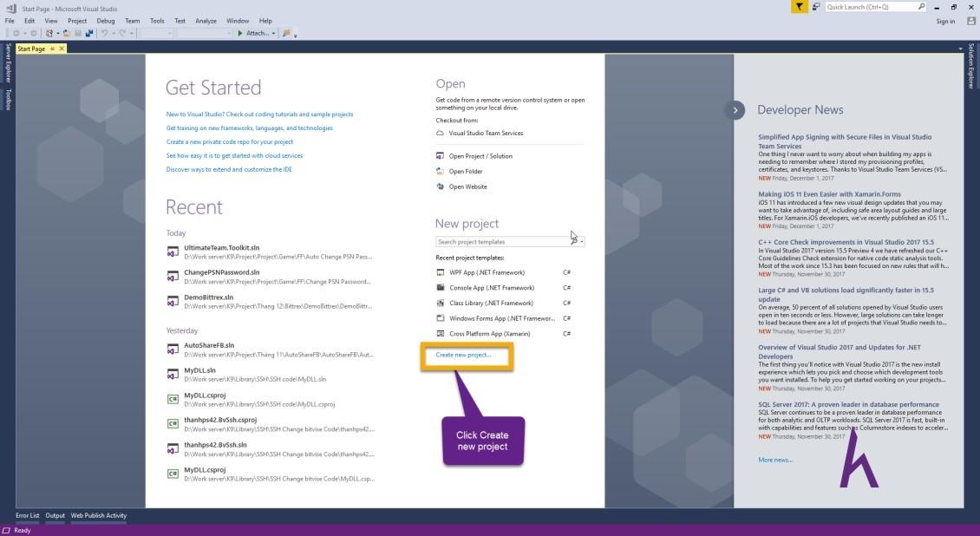Click the Open Folder icon

click(440, 171)
